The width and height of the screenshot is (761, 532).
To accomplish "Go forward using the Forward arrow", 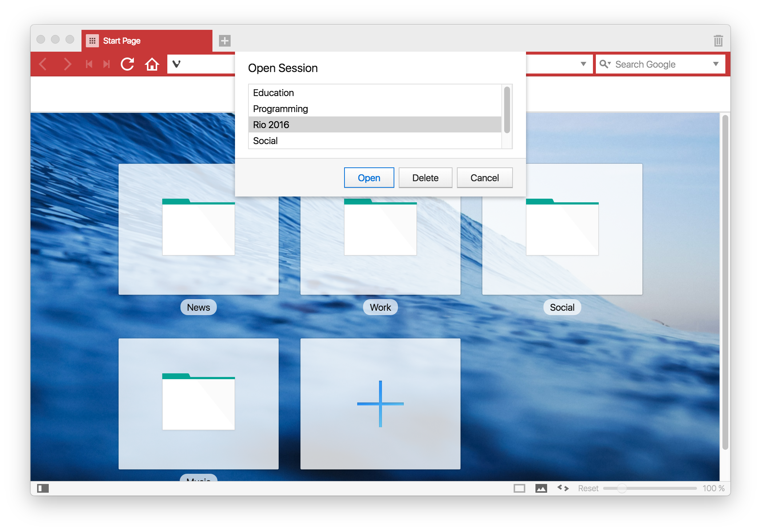I will 67,64.
